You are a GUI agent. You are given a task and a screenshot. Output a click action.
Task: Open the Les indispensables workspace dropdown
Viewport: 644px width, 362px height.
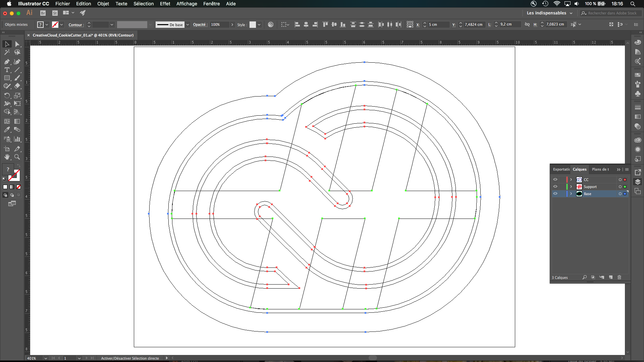549,13
